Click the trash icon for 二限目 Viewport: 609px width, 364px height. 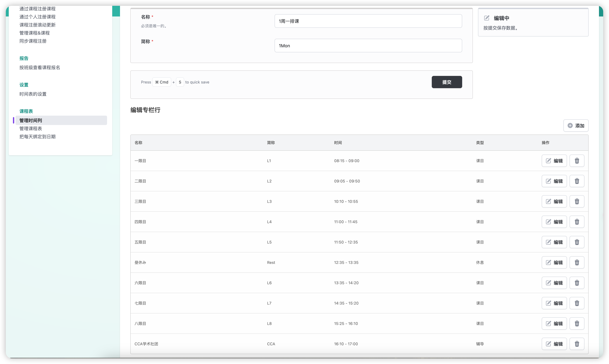point(577,181)
